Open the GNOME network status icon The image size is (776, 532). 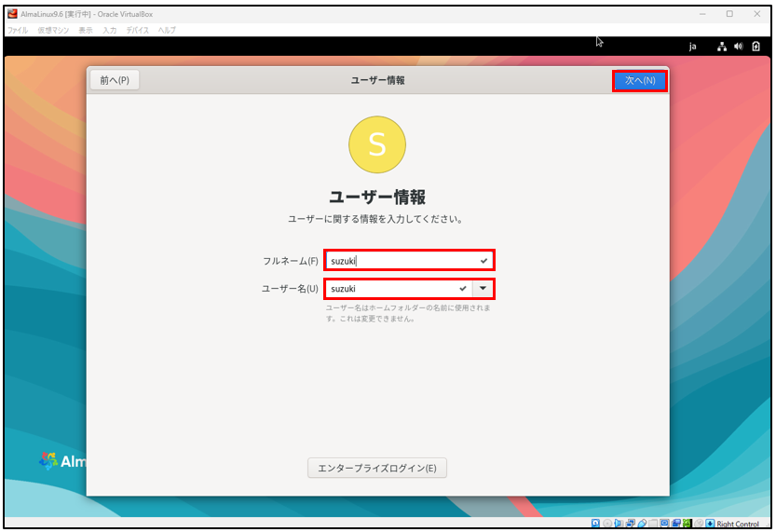point(721,46)
